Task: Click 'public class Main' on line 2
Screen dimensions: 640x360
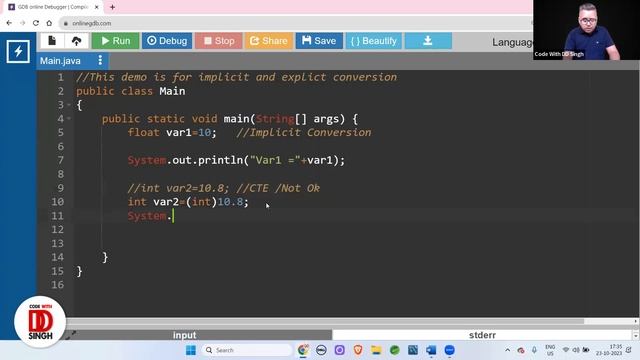Action: (x=131, y=91)
